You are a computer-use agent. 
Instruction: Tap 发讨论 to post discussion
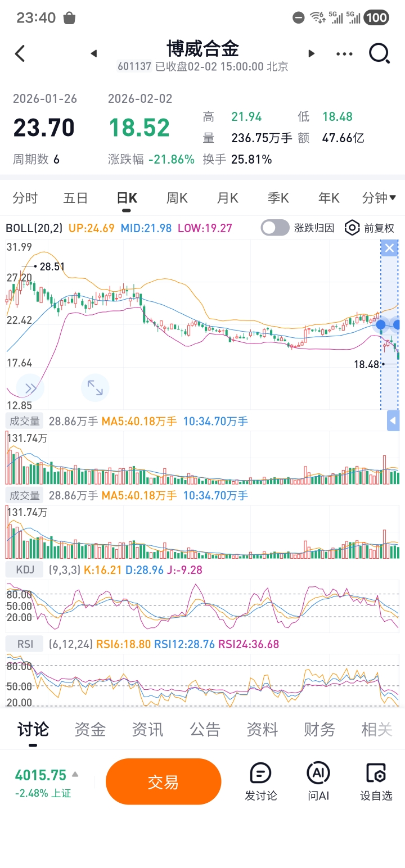pos(260,781)
